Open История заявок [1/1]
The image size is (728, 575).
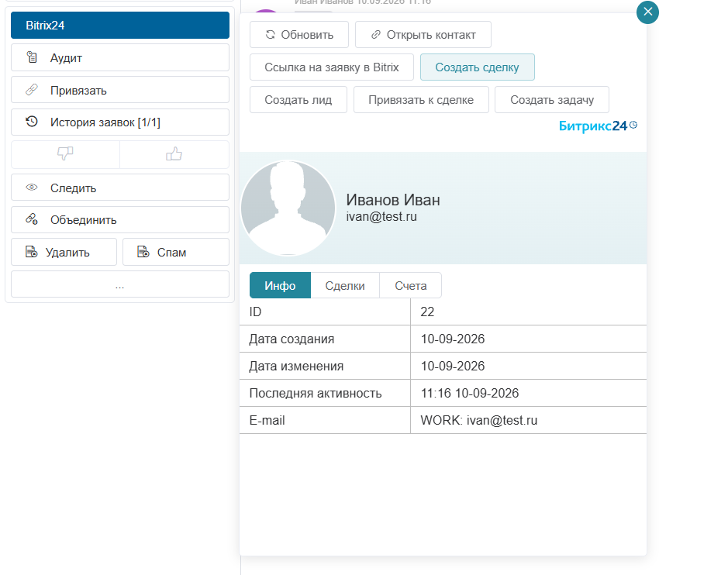click(120, 122)
